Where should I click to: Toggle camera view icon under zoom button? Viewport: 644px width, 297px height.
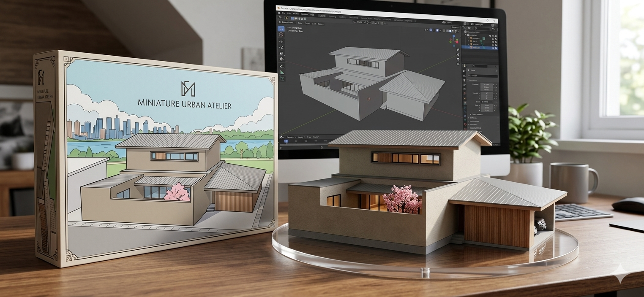pos(458,59)
